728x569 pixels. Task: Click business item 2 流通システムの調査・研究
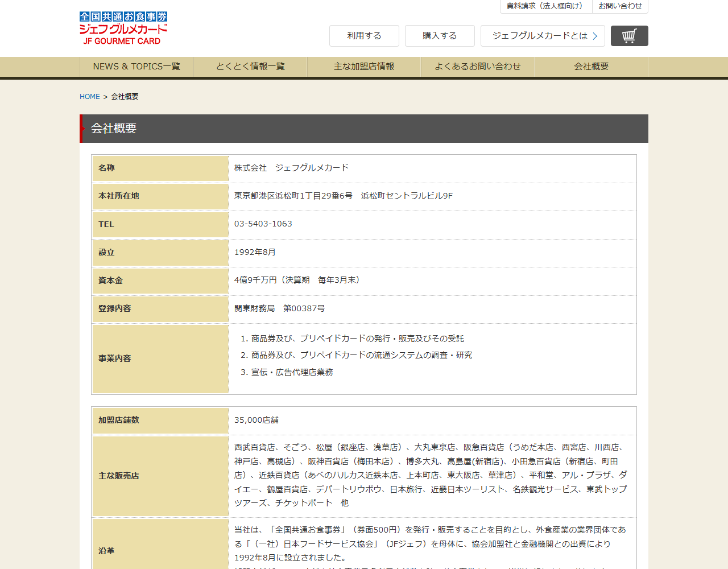362,355
